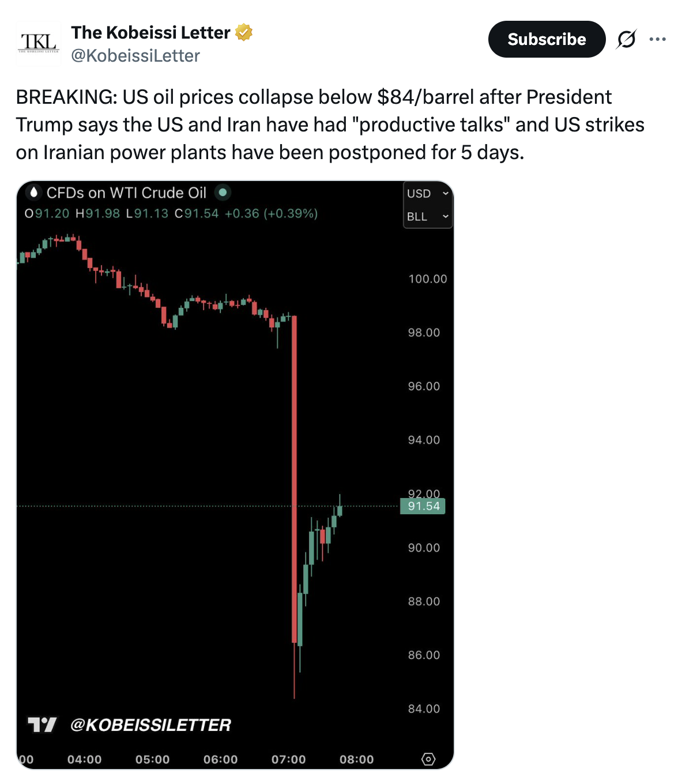The height and width of the screenshot is (784, 678).
Task: Click the CFDs on WTI Crude Oil title
Action: coord(126,193)
